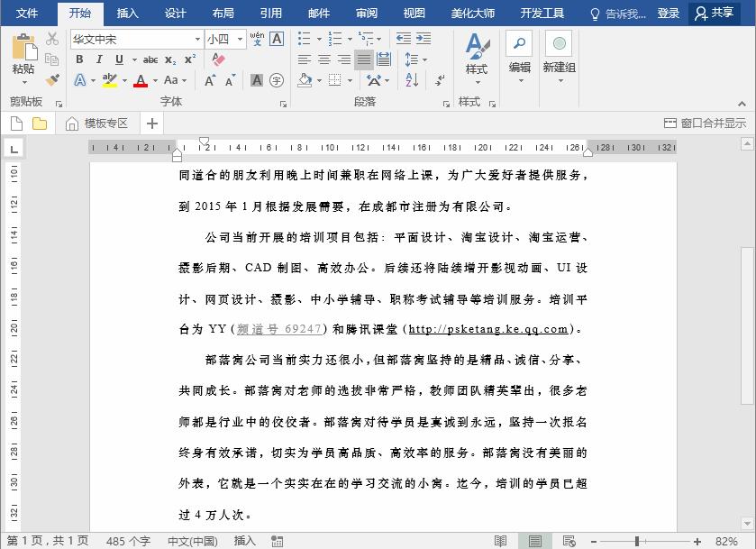Screen dimensions: 756x549
Task: Toggle the underline button
Action: click(121, 59)
